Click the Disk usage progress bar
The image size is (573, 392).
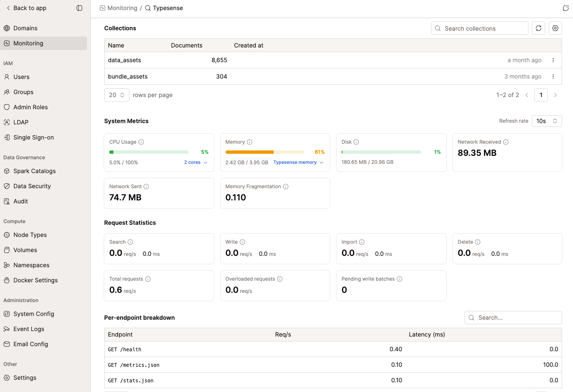pyautogui.click(x=381, y=152)
